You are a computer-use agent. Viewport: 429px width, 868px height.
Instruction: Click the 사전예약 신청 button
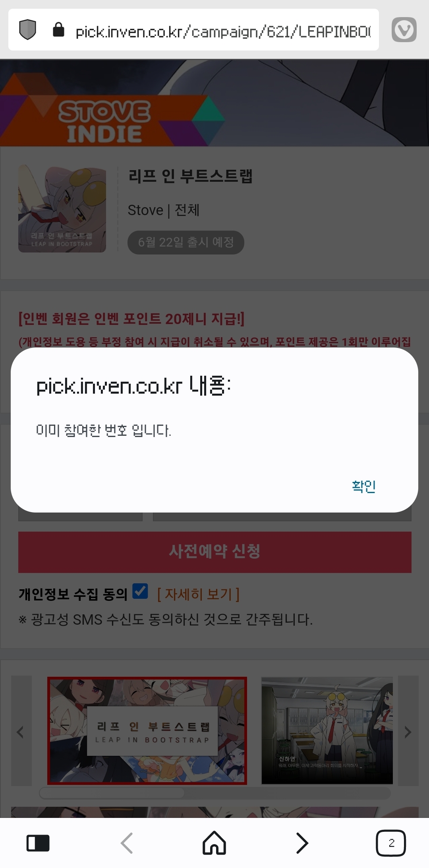(x=215, y=552)
